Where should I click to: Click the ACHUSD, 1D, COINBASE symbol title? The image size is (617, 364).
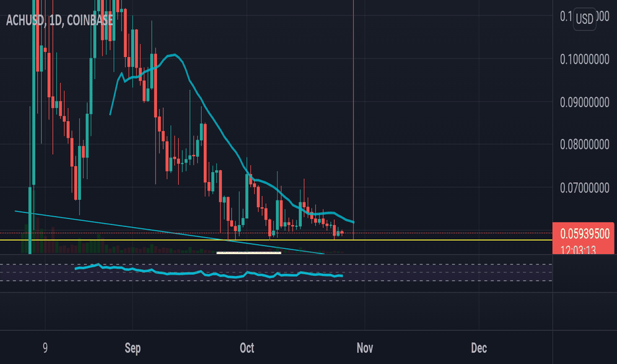click(x=60, y=20)
